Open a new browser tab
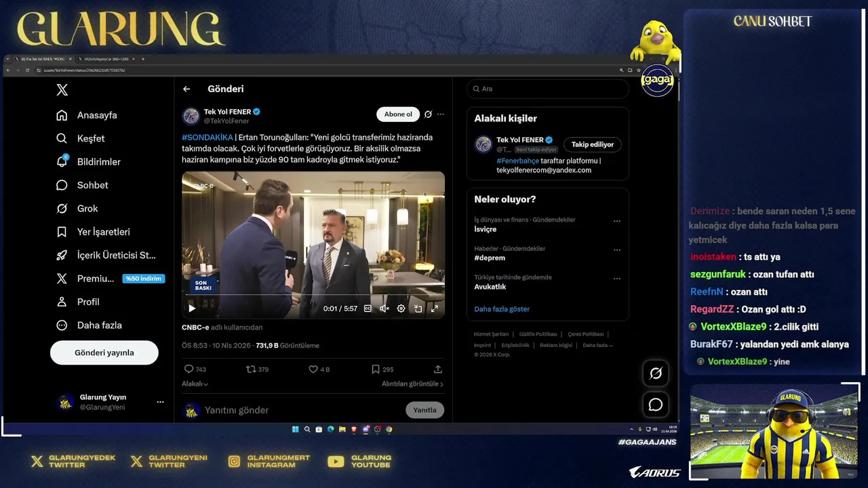Image resolution: width=868 pixels, height=488 pixels. pyautogui.click(x=142, y=59)
